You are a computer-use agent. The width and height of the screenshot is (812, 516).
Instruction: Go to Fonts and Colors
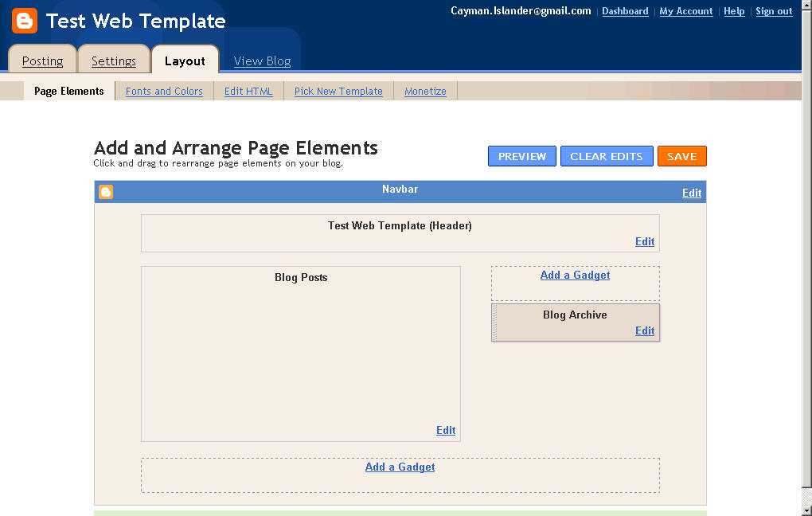click(x=164, y=92)
